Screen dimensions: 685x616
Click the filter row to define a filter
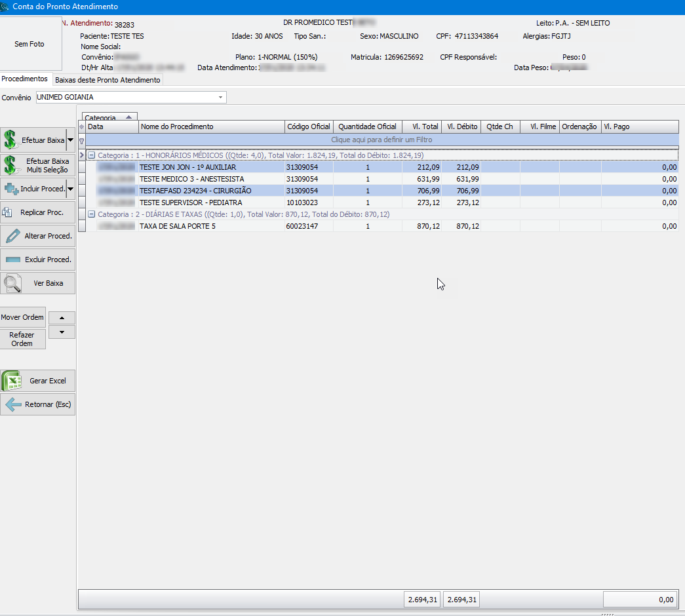tap(382, 140)
